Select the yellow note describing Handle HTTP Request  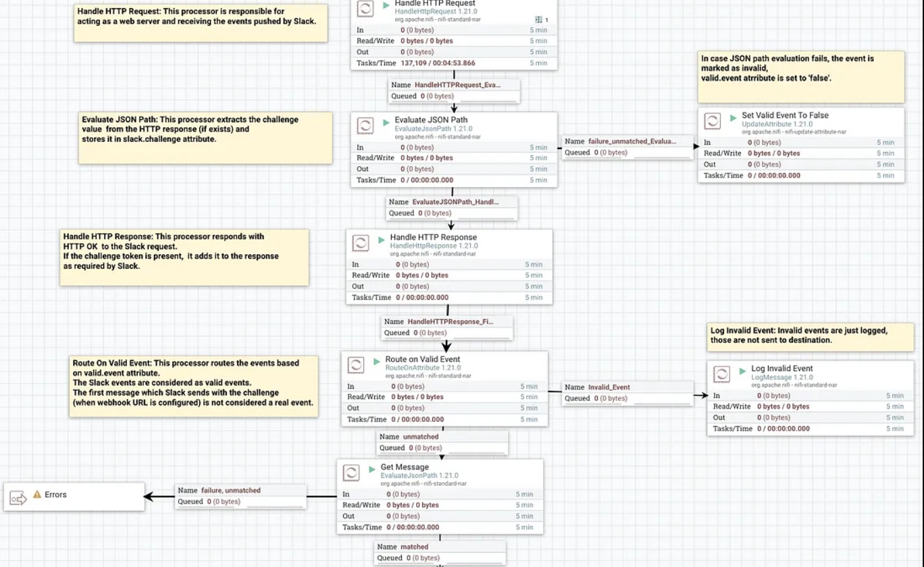(x=201, y=23)
